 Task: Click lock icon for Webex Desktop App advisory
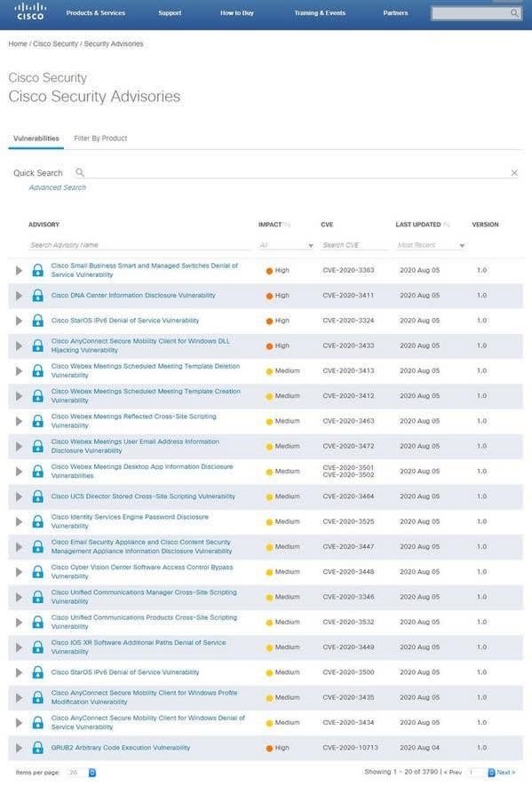37,472
